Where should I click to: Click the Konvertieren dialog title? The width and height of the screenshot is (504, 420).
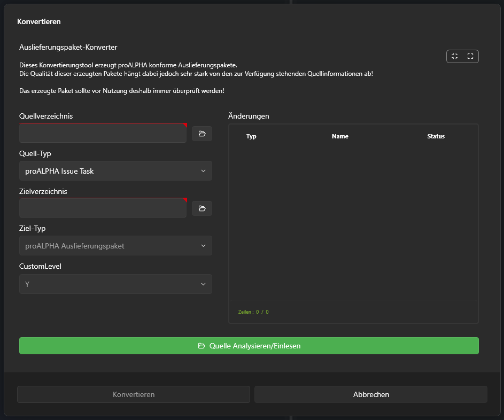pos(39,22)
